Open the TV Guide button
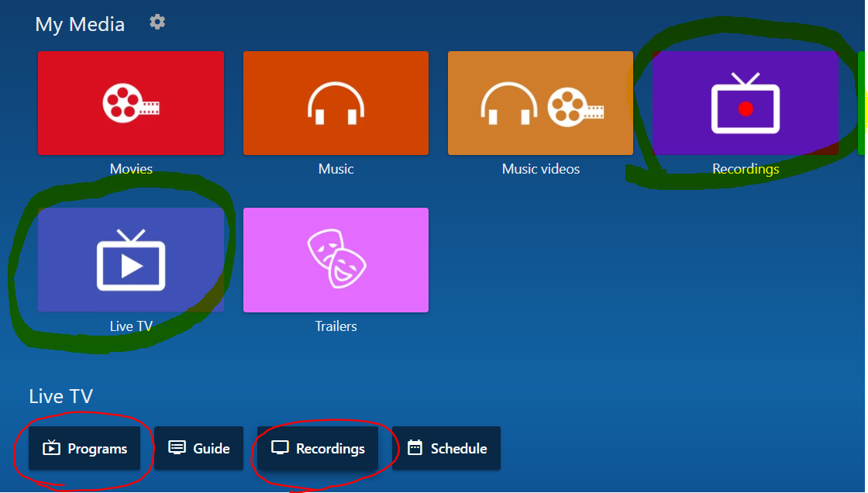868x493 pixels. 198,448
